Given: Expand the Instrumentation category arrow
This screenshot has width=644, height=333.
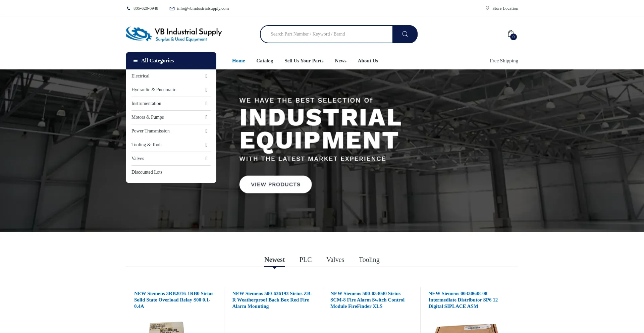Looking at the screenshot, I should tap(206, 104).
